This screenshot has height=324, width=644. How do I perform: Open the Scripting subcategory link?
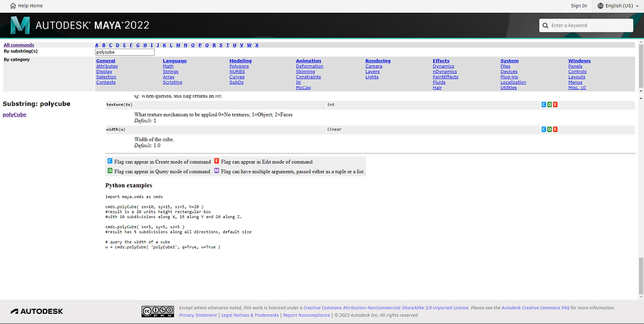pos(172,82)
